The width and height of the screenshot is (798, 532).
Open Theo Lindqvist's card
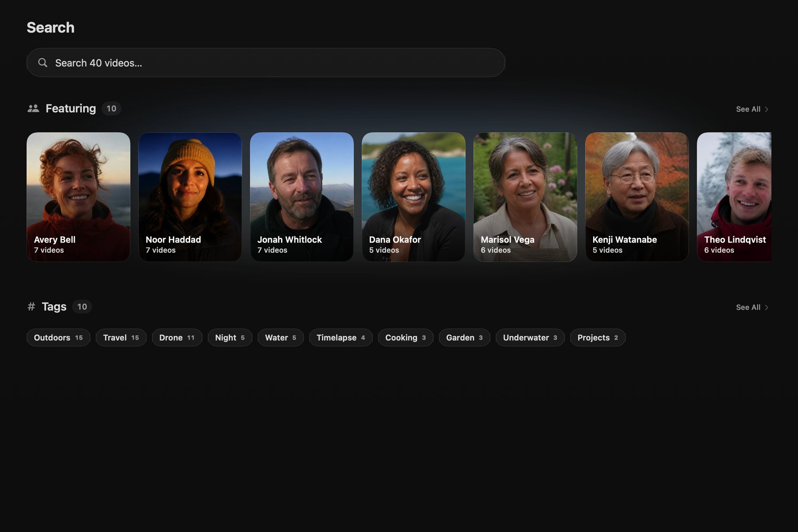coord(734,197)
